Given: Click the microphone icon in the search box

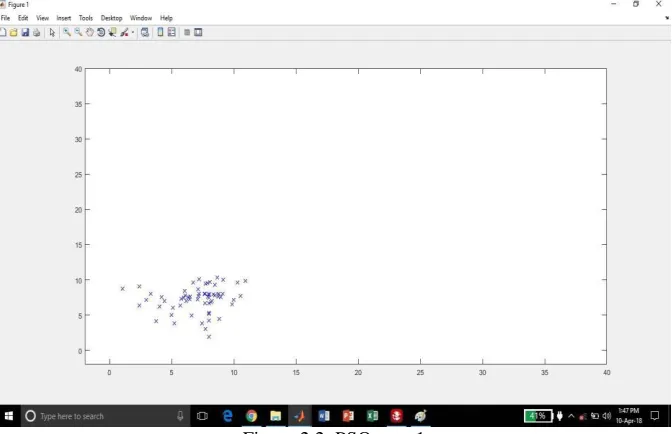Looking at the screenshot, I should [x=180, y=416].
